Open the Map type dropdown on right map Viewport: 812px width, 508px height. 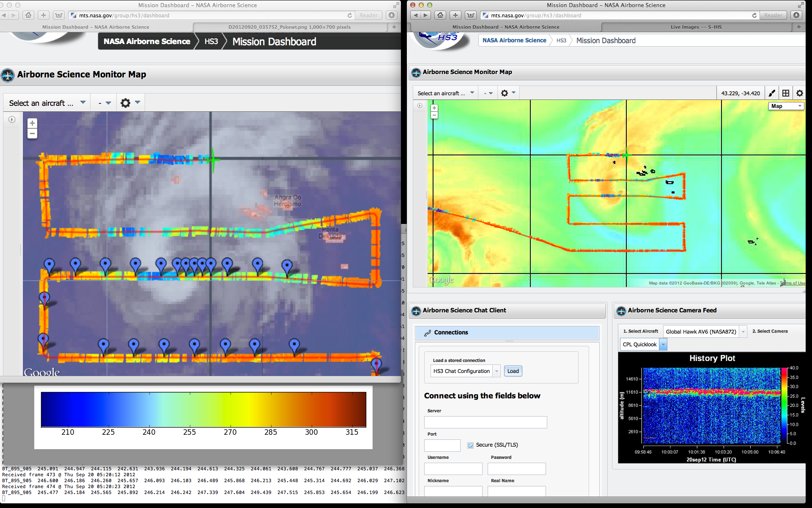tap(786, 106)
